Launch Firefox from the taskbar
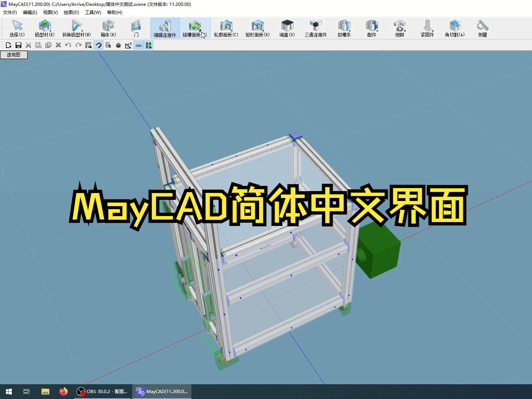Image resolution: width=532 pixels, height=399 pixels. click(64, 391)
